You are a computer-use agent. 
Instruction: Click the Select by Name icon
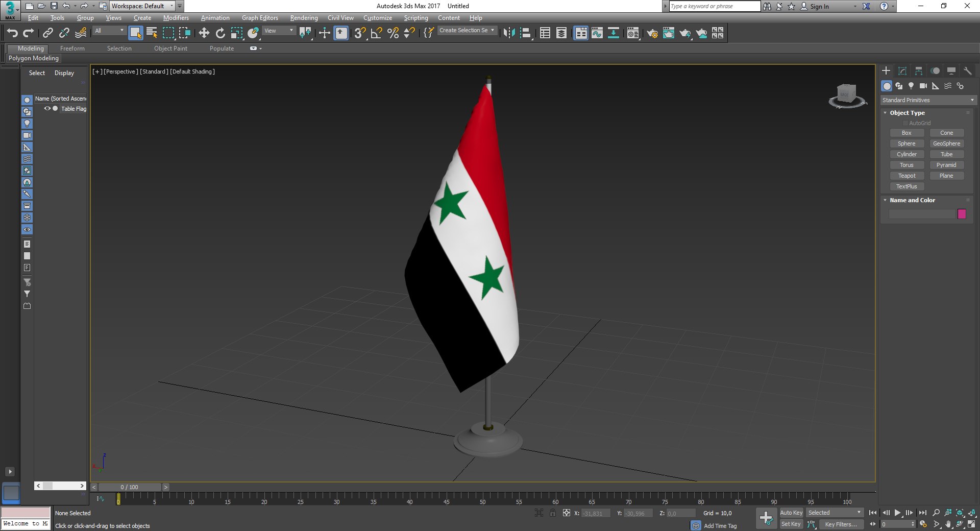click(152, 33)
